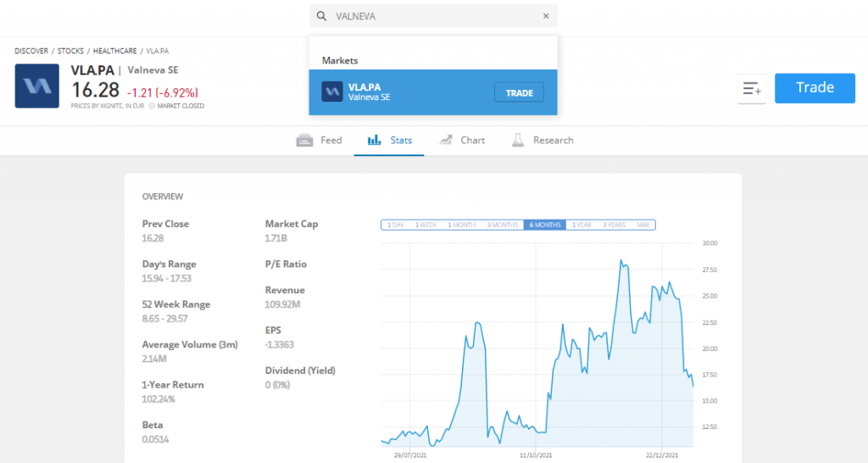Click the 1-Year Return value 102.24%

(x=159, y=399)
